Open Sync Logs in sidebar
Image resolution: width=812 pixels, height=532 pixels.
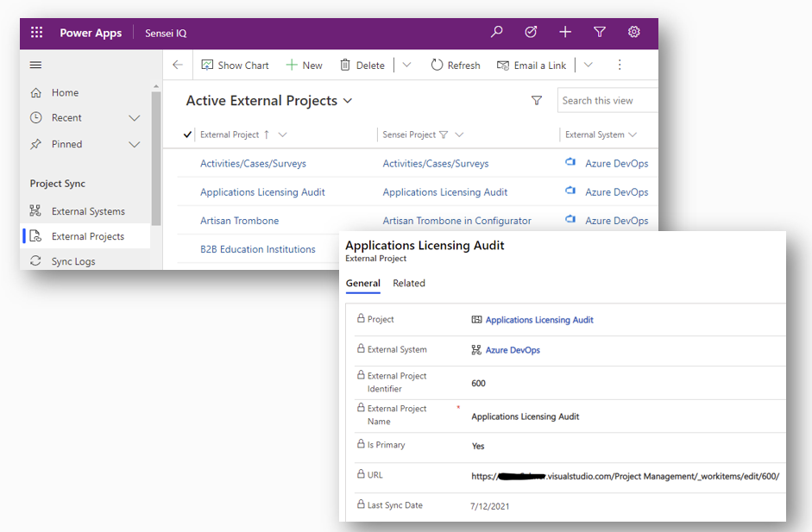click(73, 261)
